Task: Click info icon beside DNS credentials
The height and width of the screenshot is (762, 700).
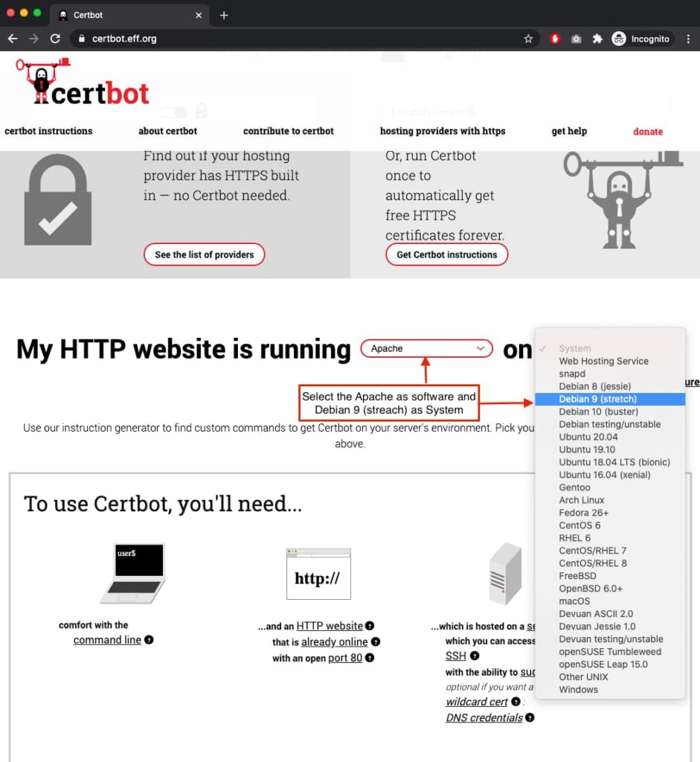Action: click(x=530, y=717)
